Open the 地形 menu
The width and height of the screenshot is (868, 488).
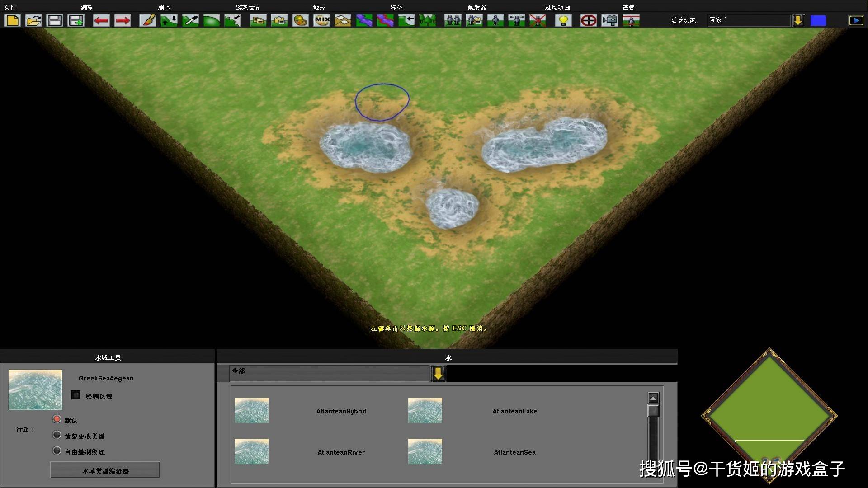pyautogui.click(x=319, y=7)
